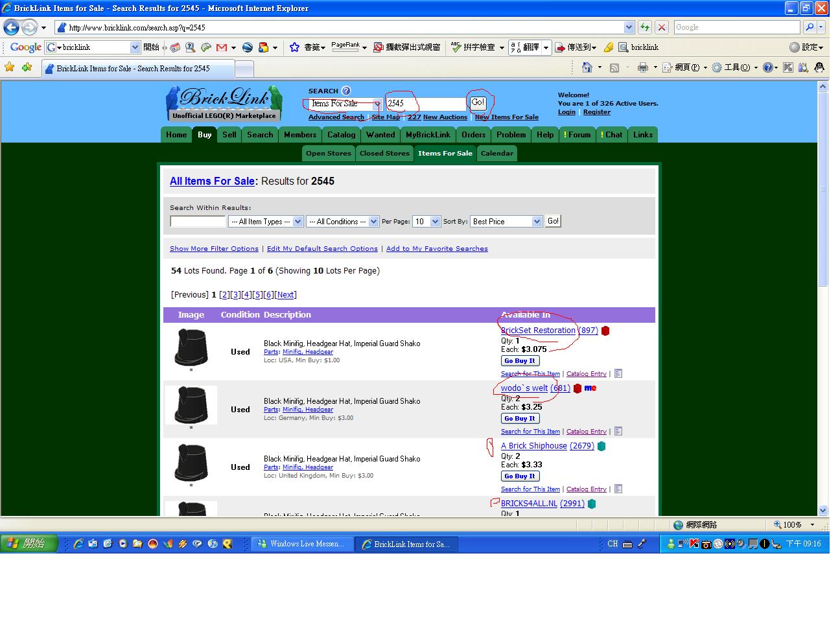The image size is (840, 630).
Task: Open the MyBrickLink tab
Action: coord(428,135)
